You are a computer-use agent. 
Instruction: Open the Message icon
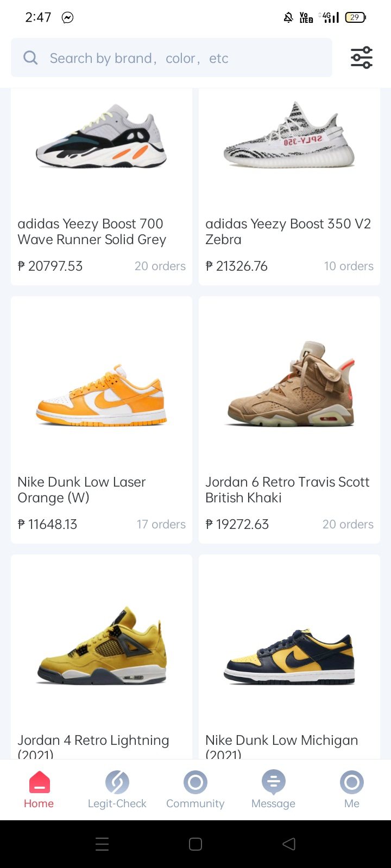tap(273, 782)
